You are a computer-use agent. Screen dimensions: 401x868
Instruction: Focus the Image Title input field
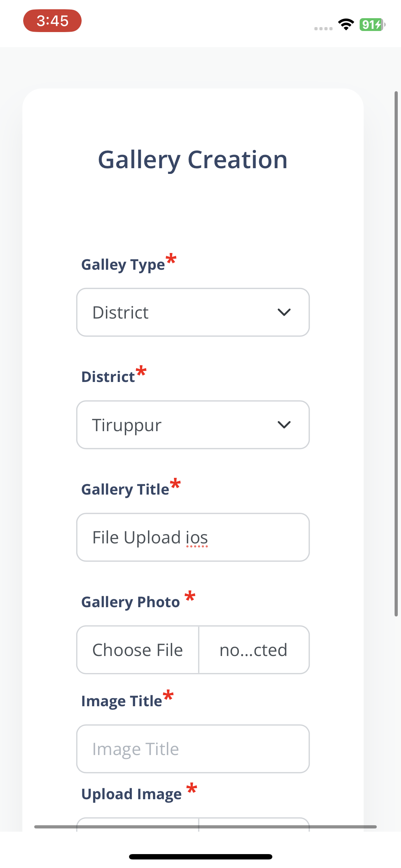(x=193, y=749)
